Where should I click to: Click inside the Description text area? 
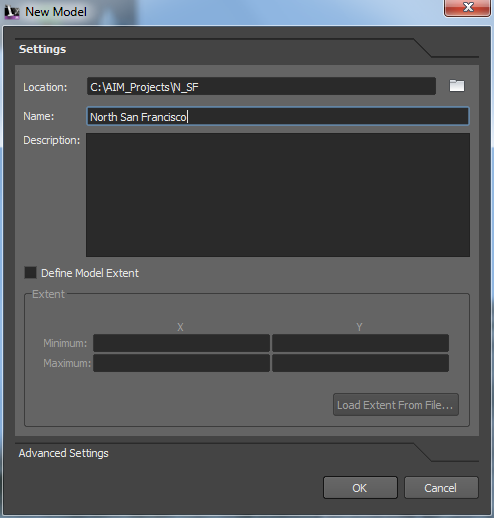(x=278, y=195)
